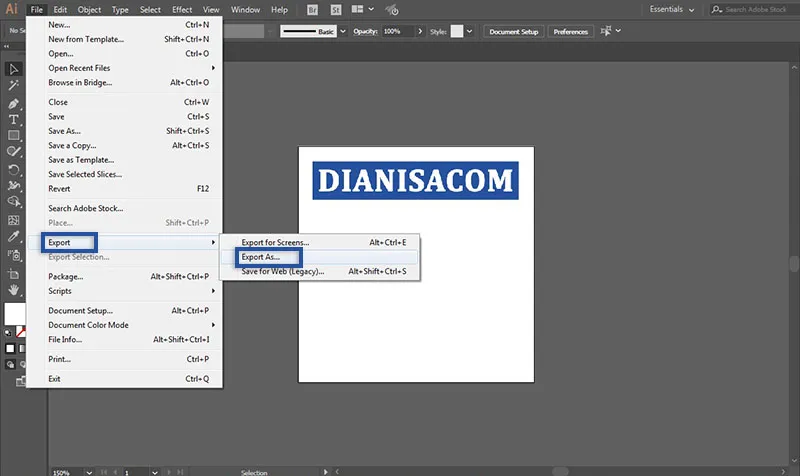
Task: Click the horizontal scrollbar thumb
Action: [560, 472]
